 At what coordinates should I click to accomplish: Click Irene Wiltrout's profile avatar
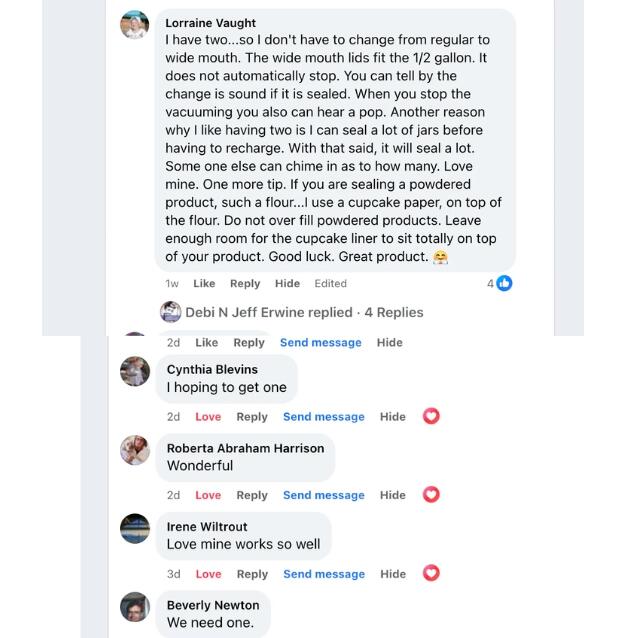coord(135,528)
